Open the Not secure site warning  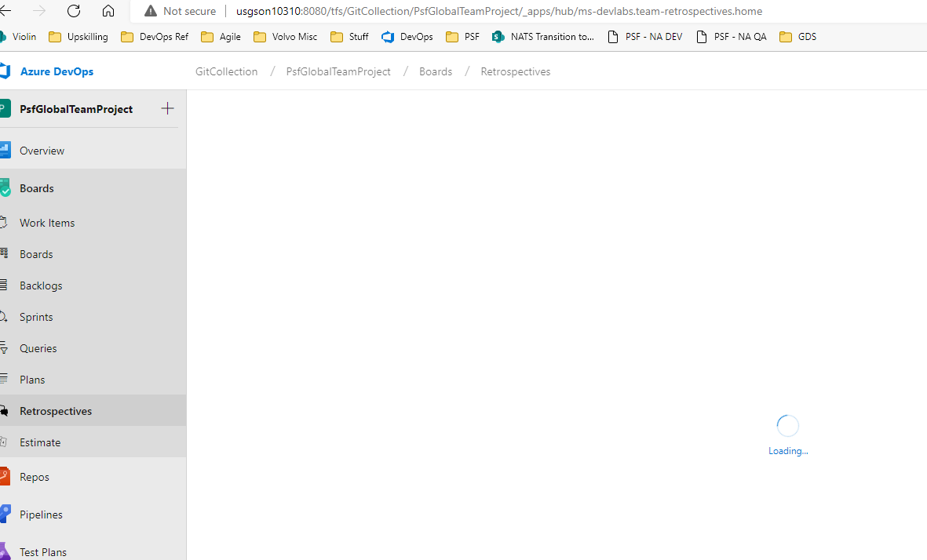point(180,11)
